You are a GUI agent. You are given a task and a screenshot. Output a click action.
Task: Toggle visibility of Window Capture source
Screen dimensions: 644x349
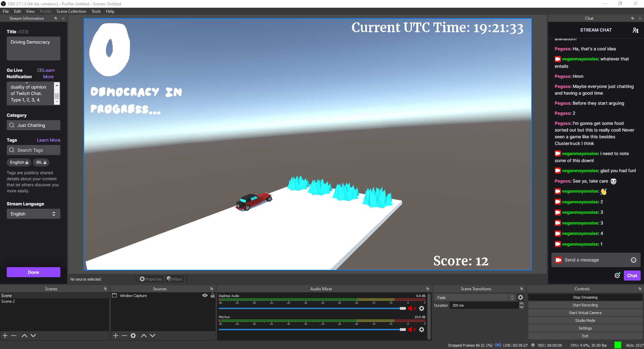pos(205,296)
